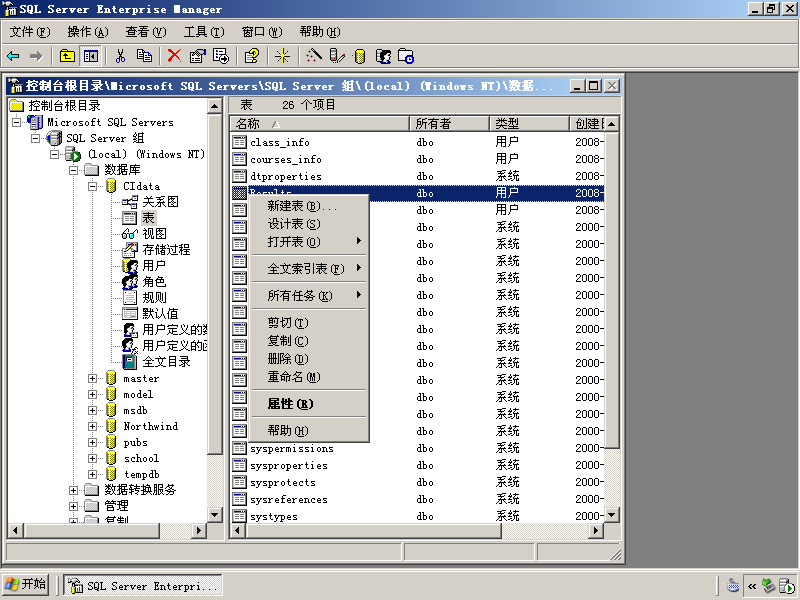Expand the pubs database node

click(x=92, y=442)
